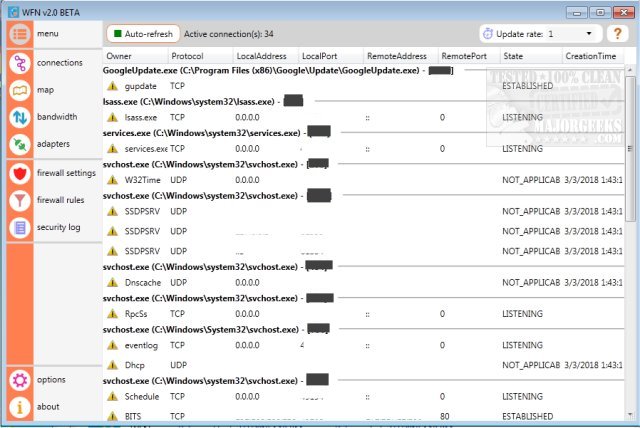Click the update rate timer icon
This screenshot has width=640, height=428.
coord(487,34)
